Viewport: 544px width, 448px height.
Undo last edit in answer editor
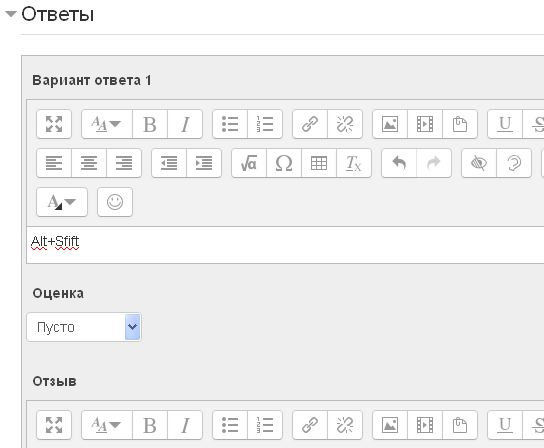(399, 163)
